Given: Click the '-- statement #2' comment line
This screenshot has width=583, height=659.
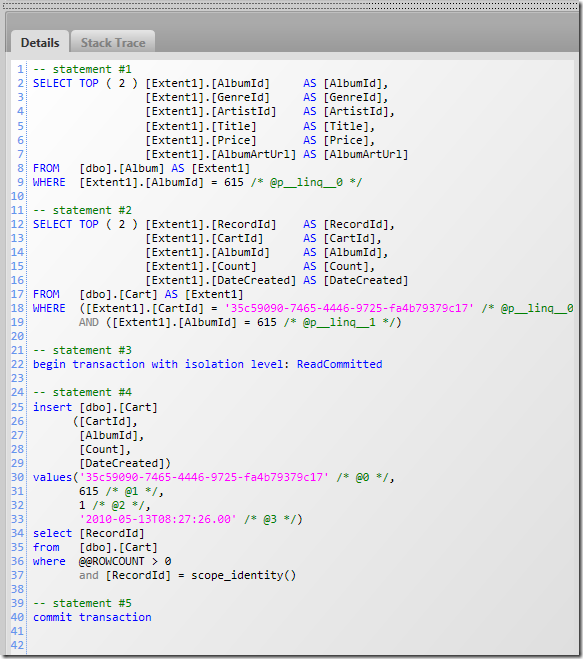Looking at the screenshot, I should point(82,210).
